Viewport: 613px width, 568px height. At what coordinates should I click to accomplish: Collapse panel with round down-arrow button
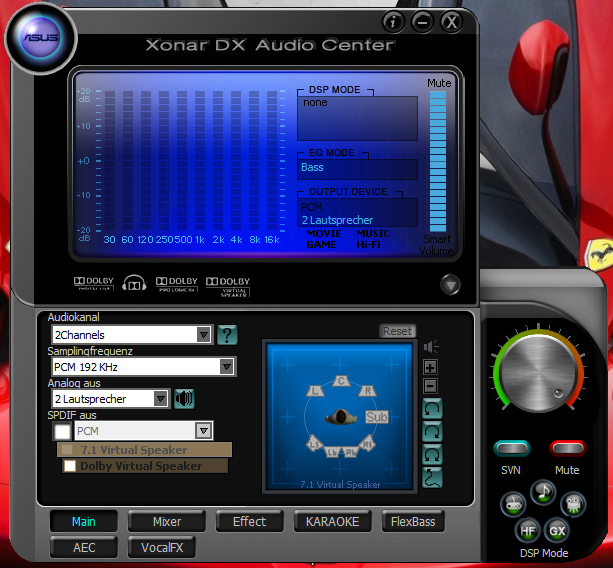coord(450,285)
